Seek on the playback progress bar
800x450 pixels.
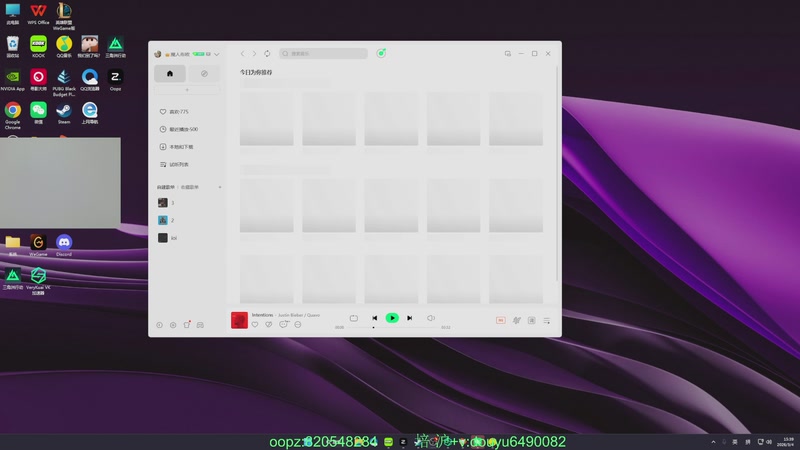[392, 328]
